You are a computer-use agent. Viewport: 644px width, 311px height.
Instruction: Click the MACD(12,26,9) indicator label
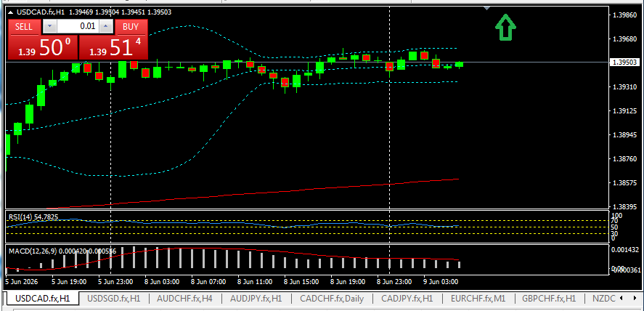(x=62, y=251)
